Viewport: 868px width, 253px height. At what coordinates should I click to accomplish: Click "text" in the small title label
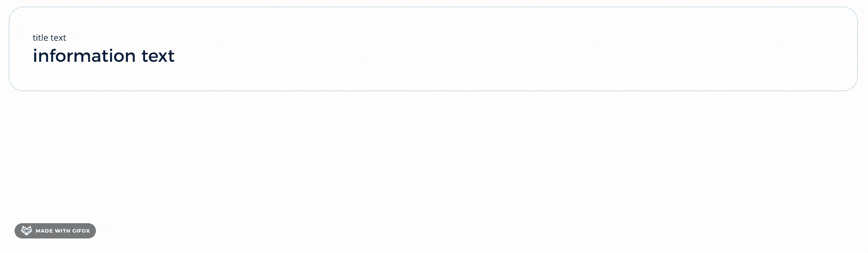(58, 38)
